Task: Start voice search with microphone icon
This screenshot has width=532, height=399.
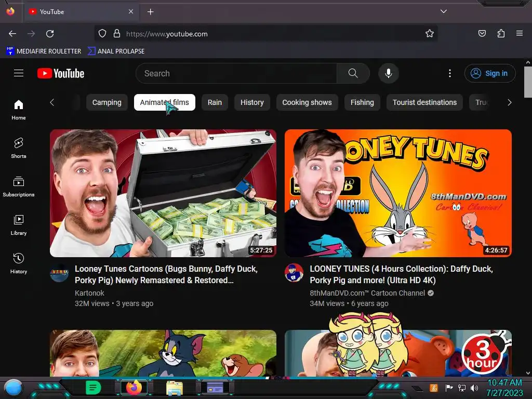Action: click(x=389, y=73)
